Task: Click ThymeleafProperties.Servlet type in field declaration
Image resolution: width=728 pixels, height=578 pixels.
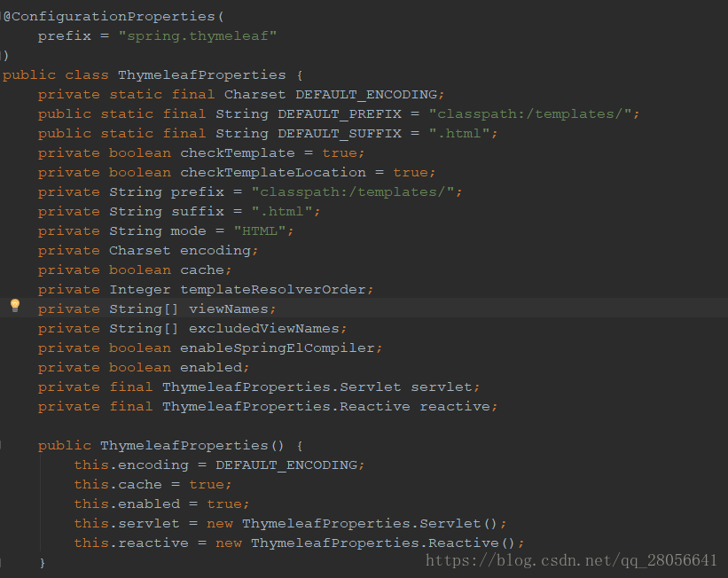Action: point(281,387)
